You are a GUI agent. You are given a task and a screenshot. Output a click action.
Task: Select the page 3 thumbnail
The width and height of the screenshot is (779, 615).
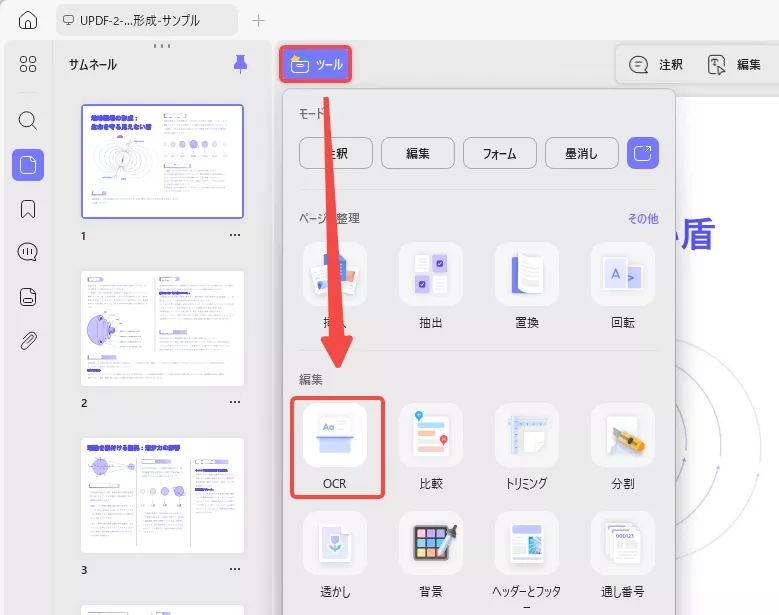[162, 495]
